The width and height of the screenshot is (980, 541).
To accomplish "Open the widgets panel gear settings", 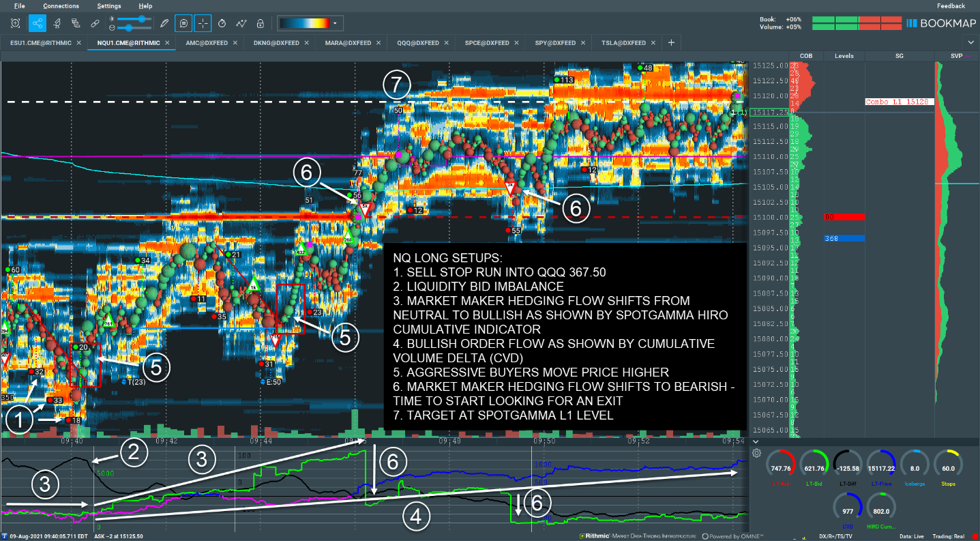I will [x=757, y=453].
